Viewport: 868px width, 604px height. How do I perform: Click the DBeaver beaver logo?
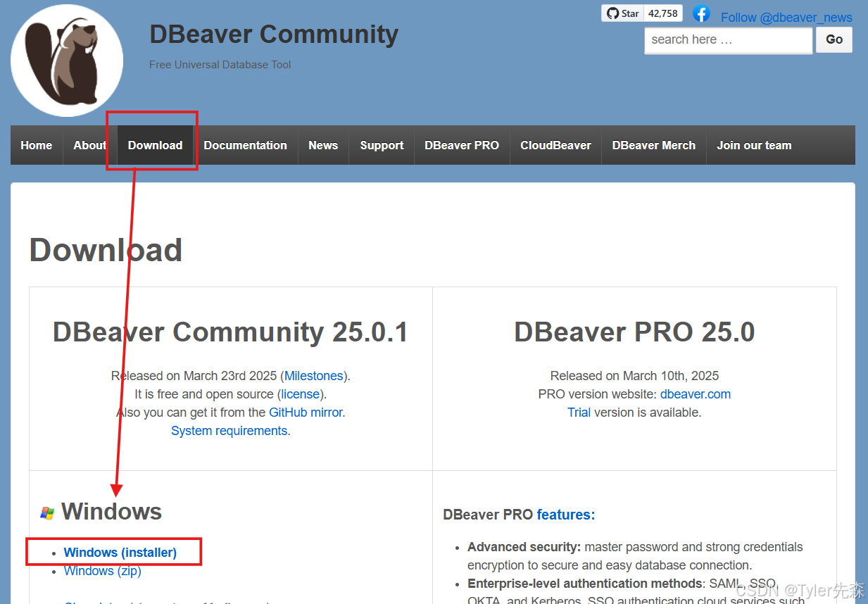(x=67, y=60)
